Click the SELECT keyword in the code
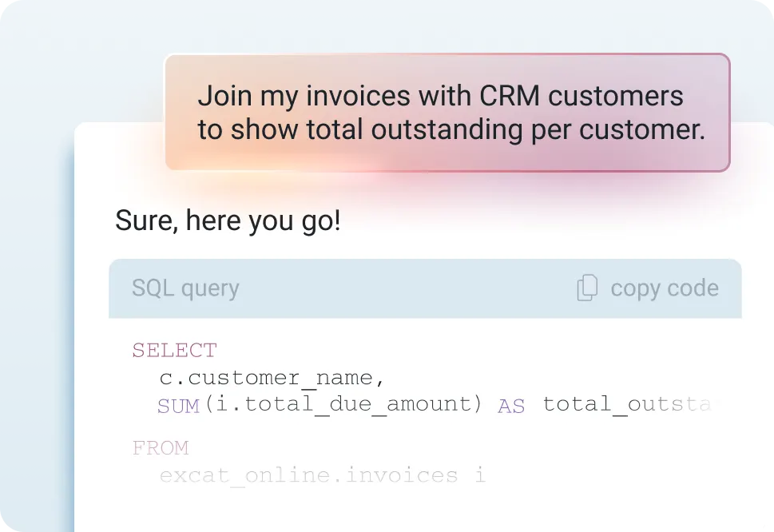Viewport: 774px width, 532px height. tap(174, 351)
